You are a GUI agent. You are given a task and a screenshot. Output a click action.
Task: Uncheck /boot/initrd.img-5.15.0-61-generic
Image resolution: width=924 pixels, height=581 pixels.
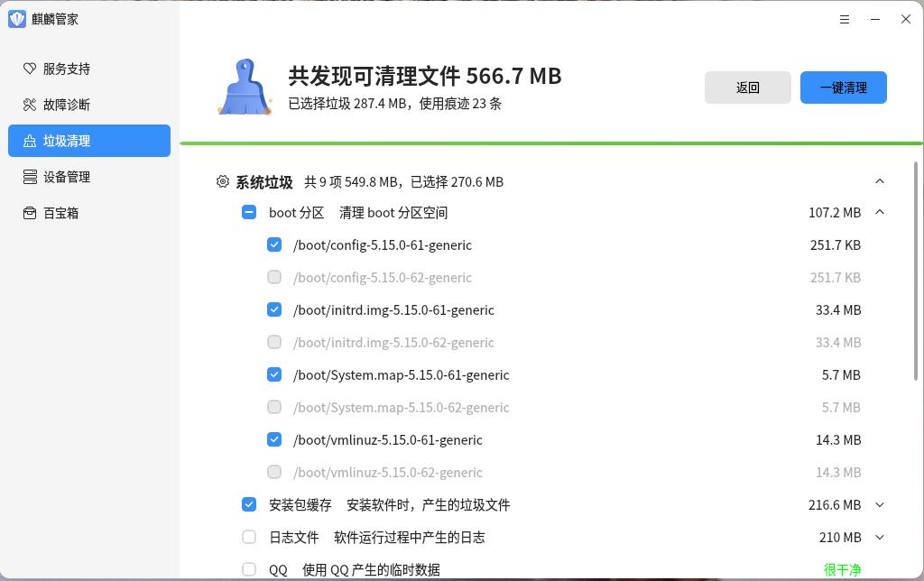(274, 309)
